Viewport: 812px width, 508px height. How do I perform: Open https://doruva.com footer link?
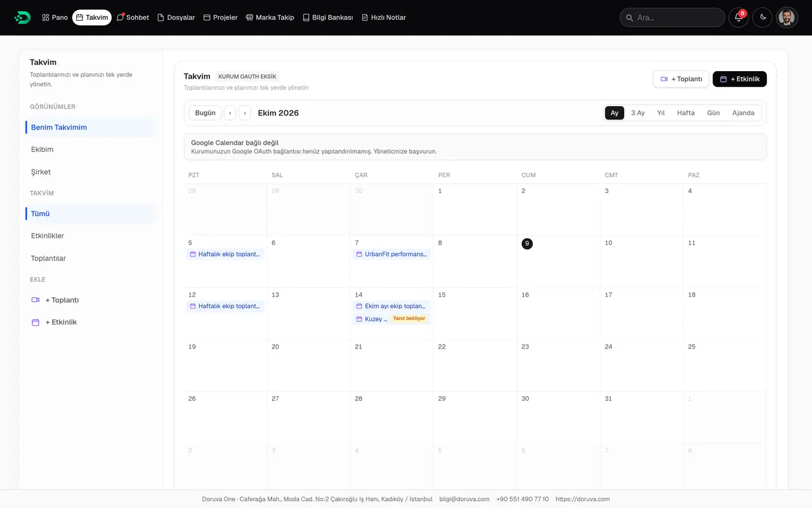(x=582, y=499)
